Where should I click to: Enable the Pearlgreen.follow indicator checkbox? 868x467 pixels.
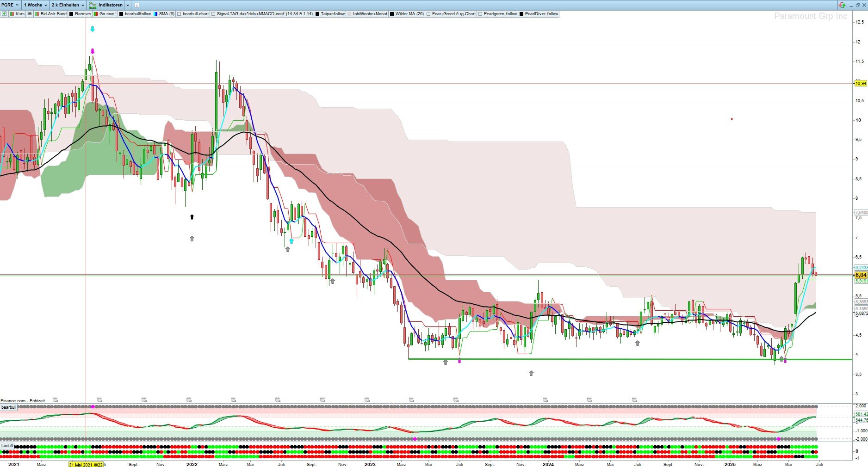coord(480,14)
